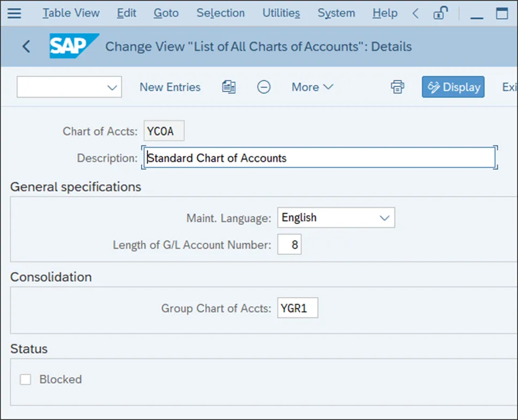Click the Display button
518x420 pixels.
[x=453, y=87]
